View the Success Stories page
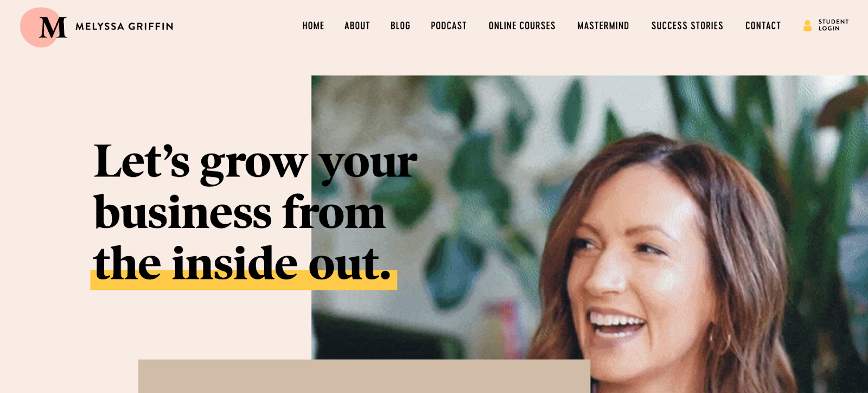Screen dimensions: 868x393 [687, 26]
